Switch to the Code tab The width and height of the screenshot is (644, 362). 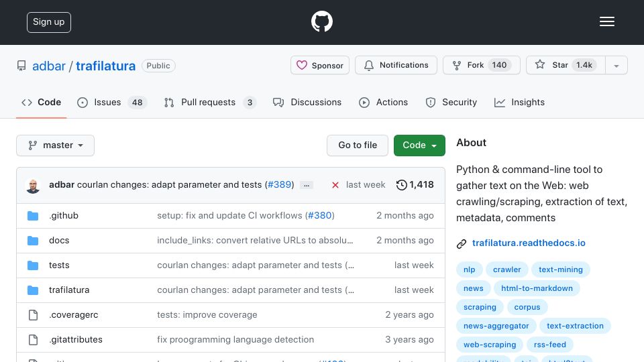[x=41, y=102]
